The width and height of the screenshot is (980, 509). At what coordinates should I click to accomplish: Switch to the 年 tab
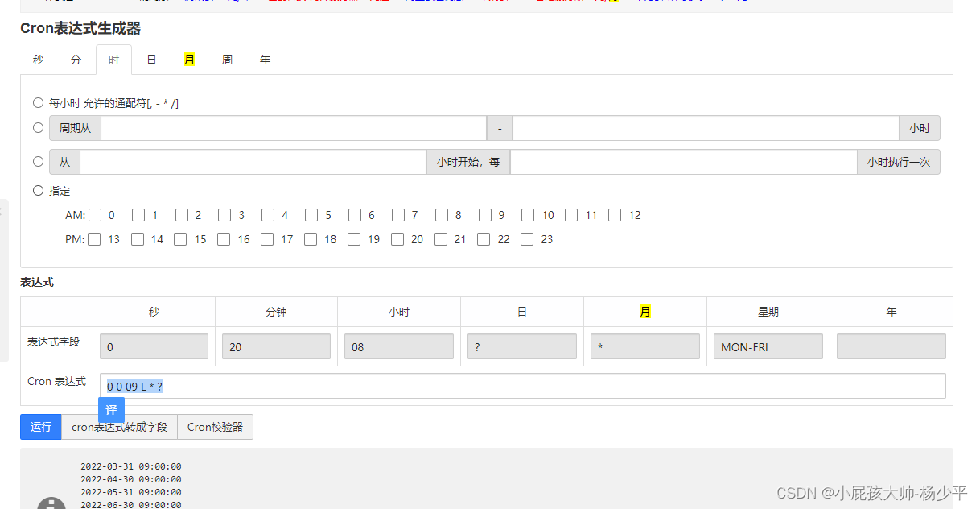click(265, 59)
